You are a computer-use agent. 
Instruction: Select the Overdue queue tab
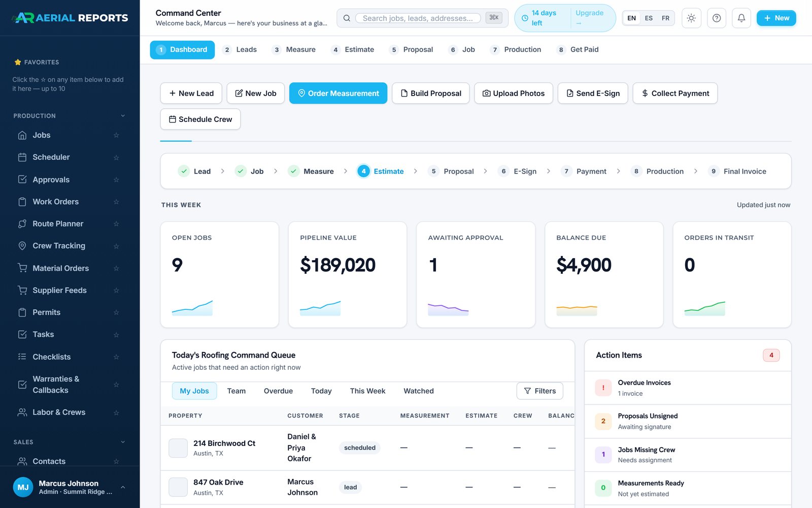278,391
